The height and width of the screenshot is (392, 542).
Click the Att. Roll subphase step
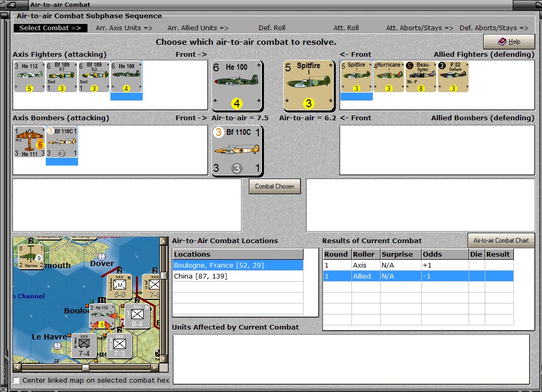tap(346, 28)
